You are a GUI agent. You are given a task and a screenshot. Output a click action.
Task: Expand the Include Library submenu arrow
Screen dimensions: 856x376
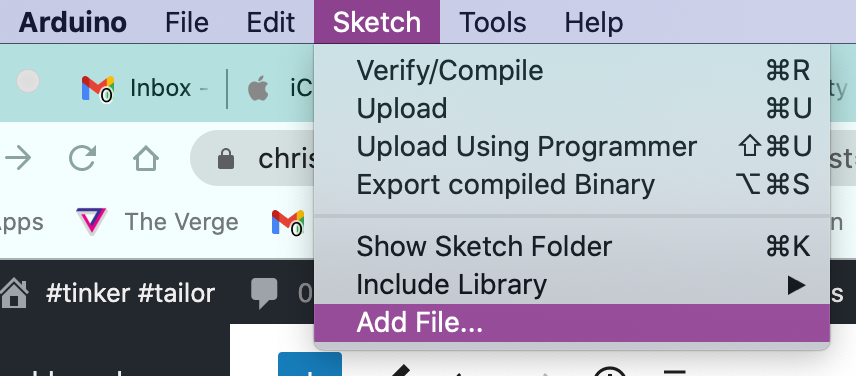(796, 285)
